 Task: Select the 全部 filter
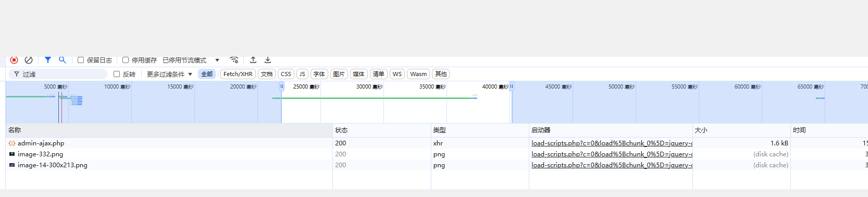pyautogui.click(x=207, y=74)
